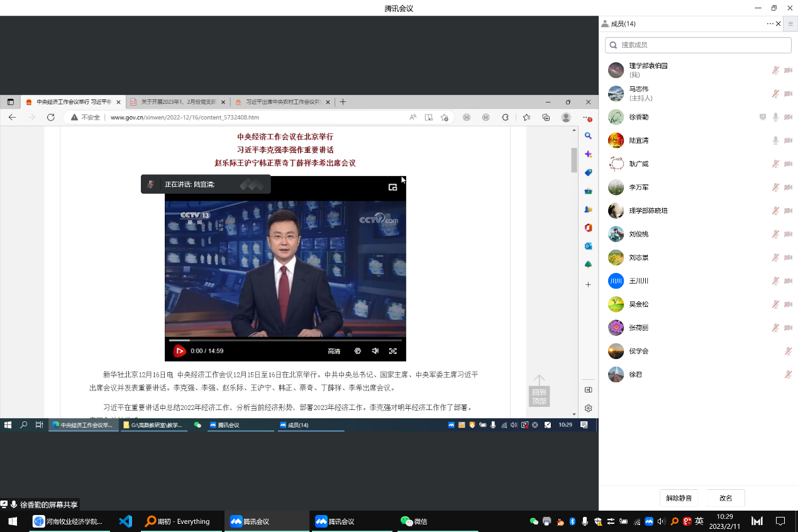
Task: Click picture-in-picture icon above the video
Action: click(x=392, y=187)
